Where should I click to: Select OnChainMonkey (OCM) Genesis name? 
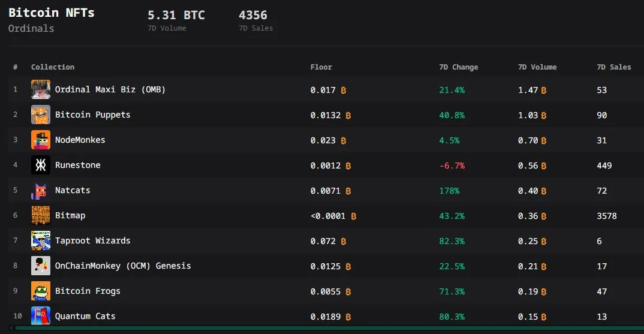click(123, 266)
